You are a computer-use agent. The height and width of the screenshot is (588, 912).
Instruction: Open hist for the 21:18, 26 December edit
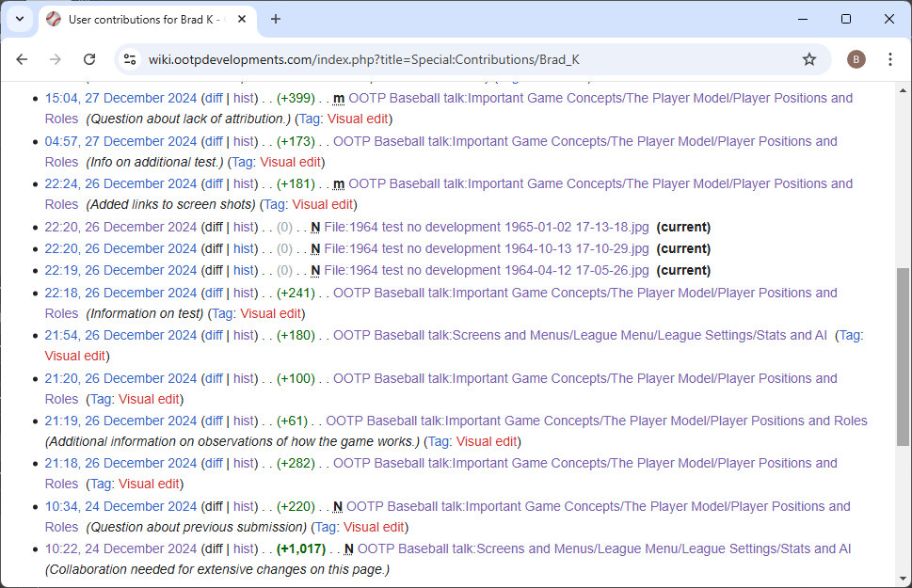pyautogui.click(x=244, y=464)
